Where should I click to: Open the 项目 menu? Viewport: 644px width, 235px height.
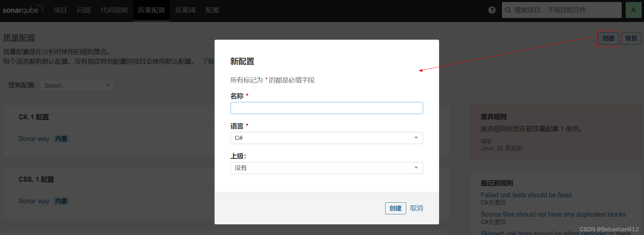pyautogui.click(x=60, y=10)
